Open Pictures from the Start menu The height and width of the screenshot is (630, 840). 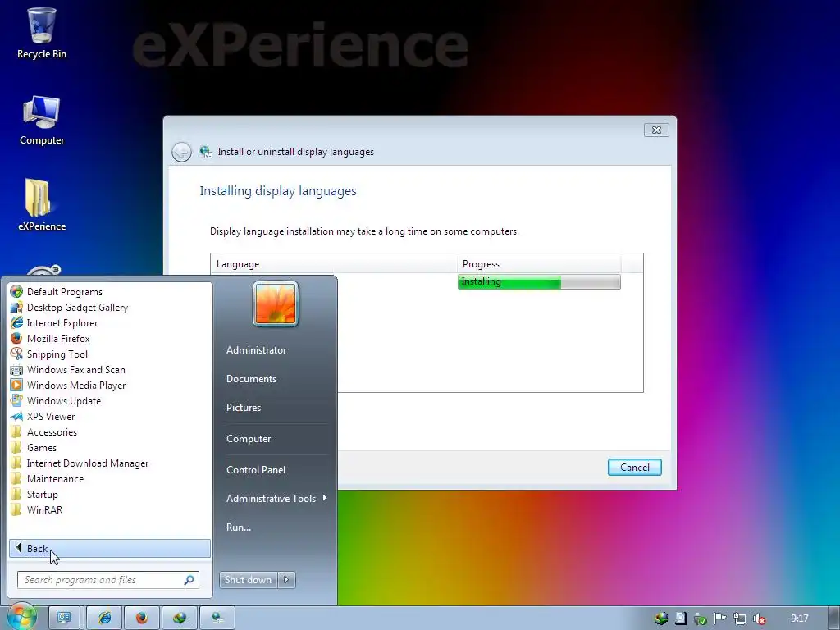244,408
